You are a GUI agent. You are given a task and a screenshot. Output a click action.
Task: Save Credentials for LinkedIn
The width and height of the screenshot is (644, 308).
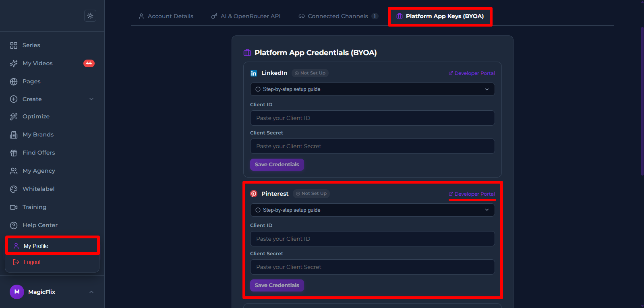coord(277,165)
